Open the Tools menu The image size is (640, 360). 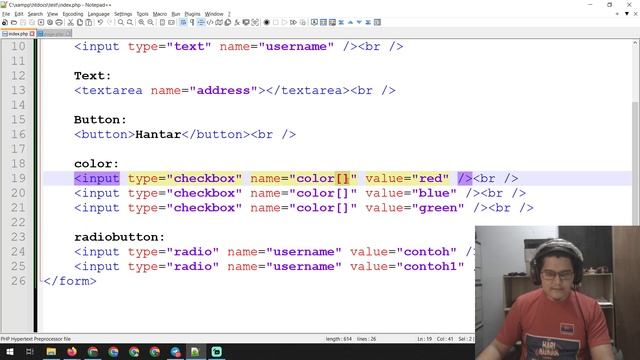coord(142,14)
